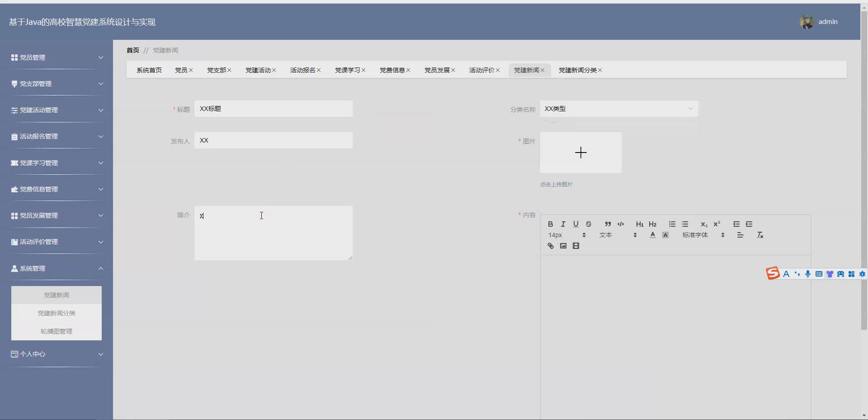
Task: Clear text formatting in editor
Action: pyautogui.click(x=760, y=235)
